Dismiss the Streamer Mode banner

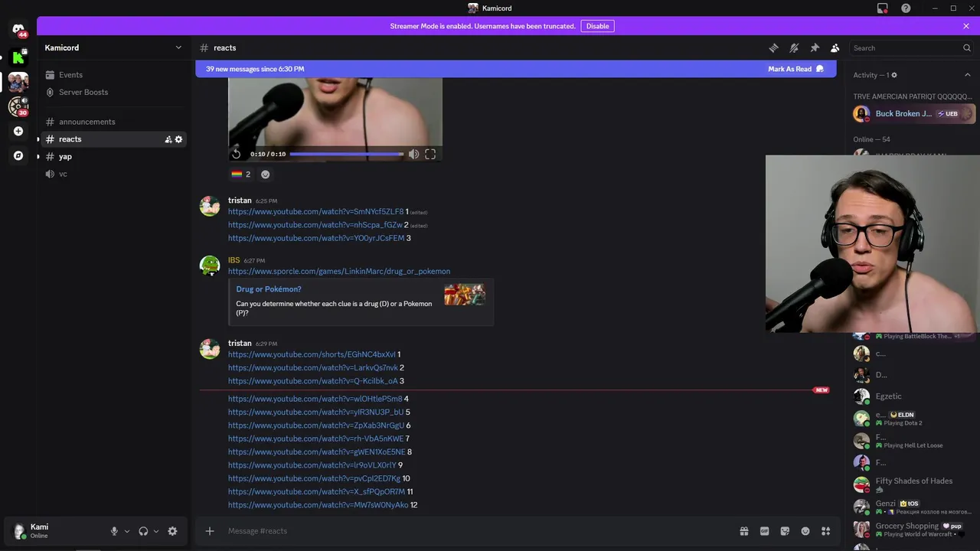(x=966, y=26)
